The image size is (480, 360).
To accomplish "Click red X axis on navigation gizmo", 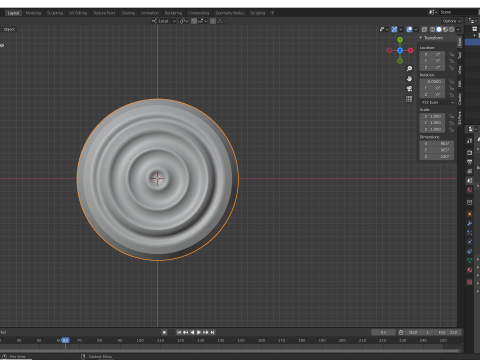I will [x=411, y=50].
